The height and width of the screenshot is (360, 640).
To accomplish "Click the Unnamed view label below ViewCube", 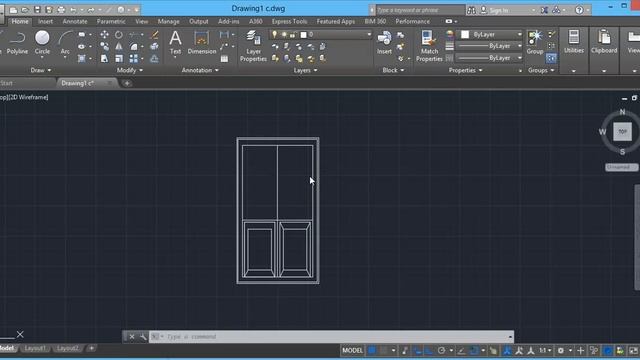I will pos(621,167).
